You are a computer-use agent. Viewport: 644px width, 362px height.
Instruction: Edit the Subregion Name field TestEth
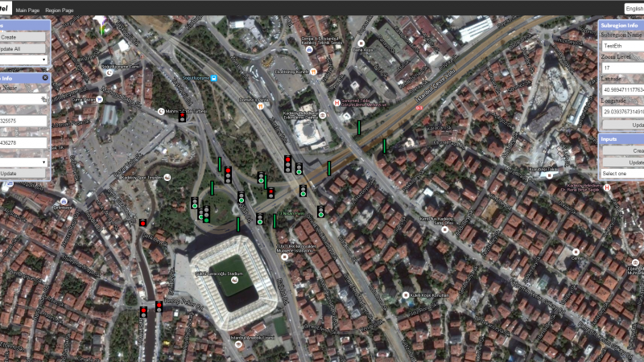pyautogui.click(x=623, y=46)
